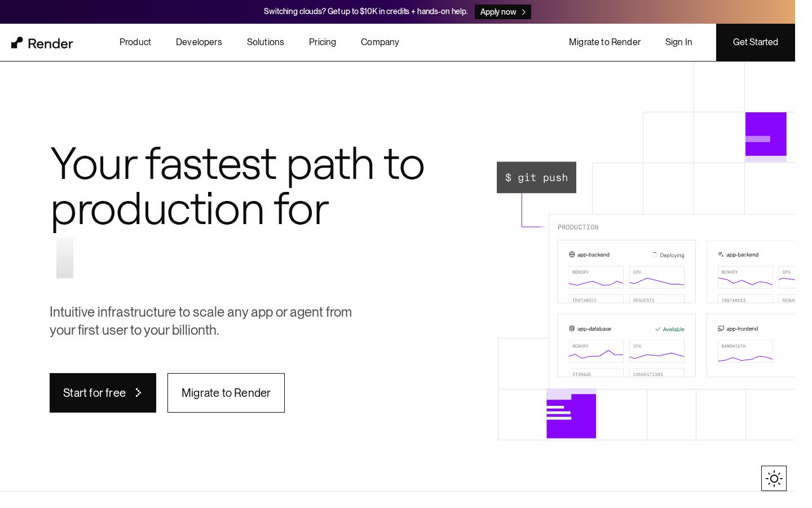Click the banner text about $10K in credits
The image size is (812, 508).
click(365, 11)
